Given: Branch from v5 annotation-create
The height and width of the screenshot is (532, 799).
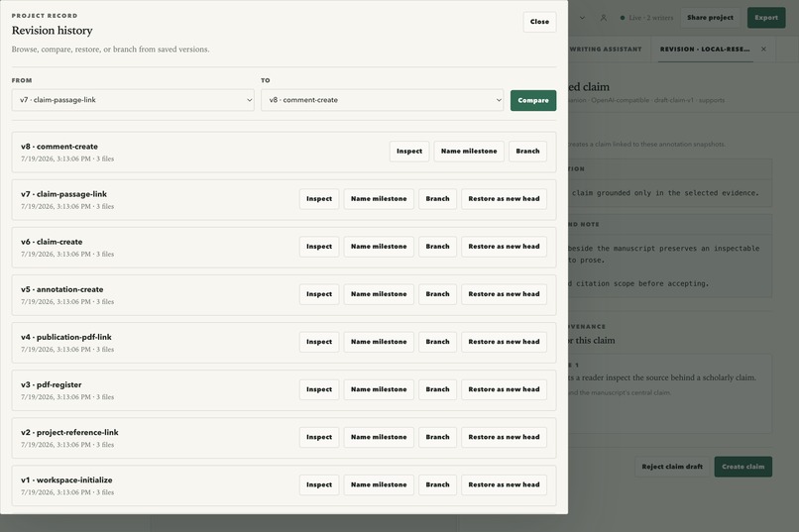Looking at the screenshot, I should tap(437, 294).
